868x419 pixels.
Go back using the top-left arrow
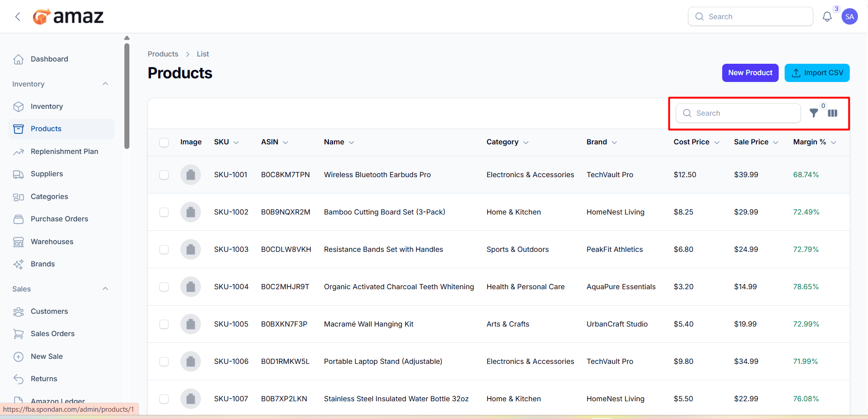click(x=18, y=17)
